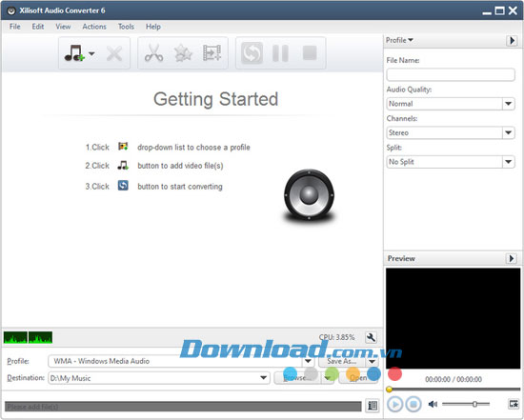
Task: Mute audio with the speaker icon
Action: coord(433,405)
